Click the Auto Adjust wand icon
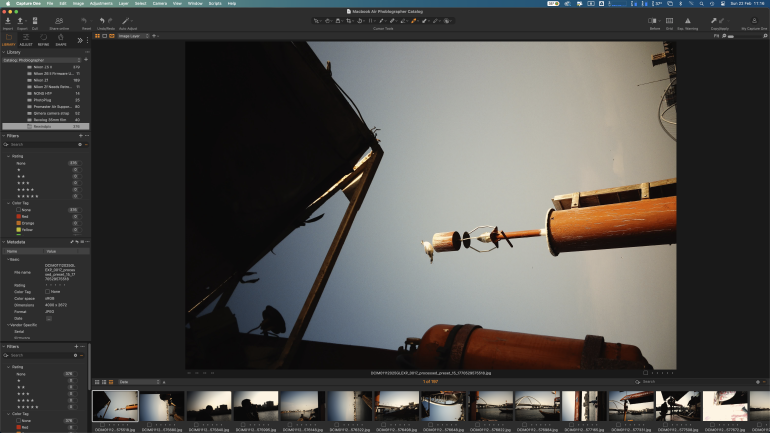The height and width of the screenshot is (433, 770). click(125, 20)
